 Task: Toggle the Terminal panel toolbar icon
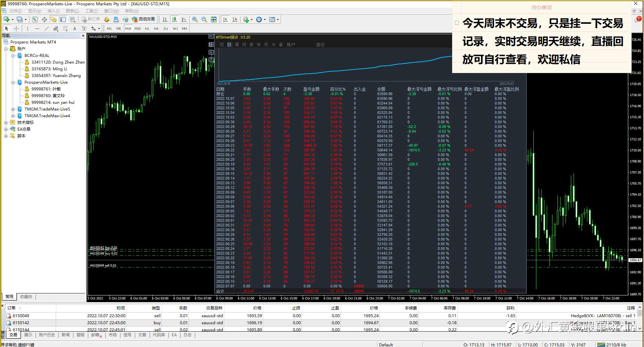click(x=63, y=19)
